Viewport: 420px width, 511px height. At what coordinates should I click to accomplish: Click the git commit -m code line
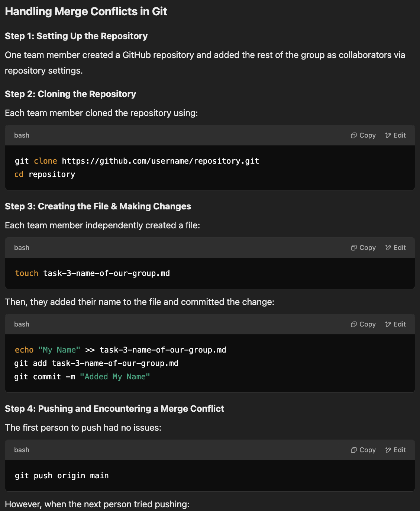82,377
